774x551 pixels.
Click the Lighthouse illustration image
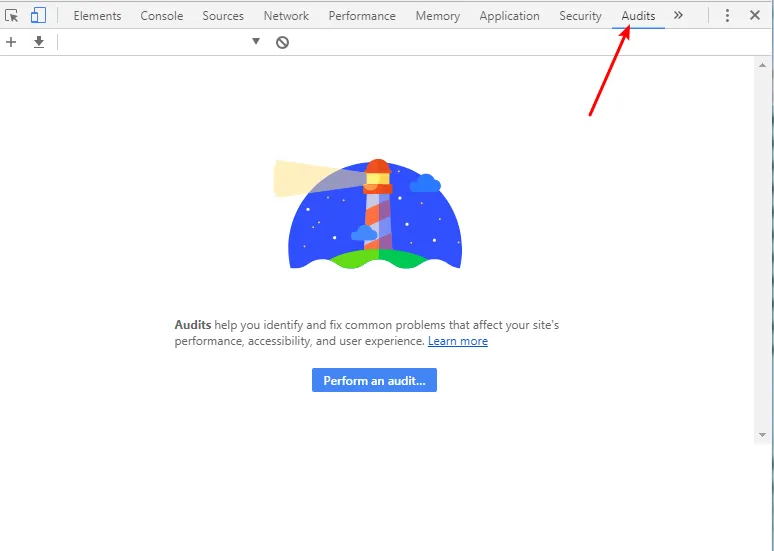pyautogui.click(x=373, y=214)
